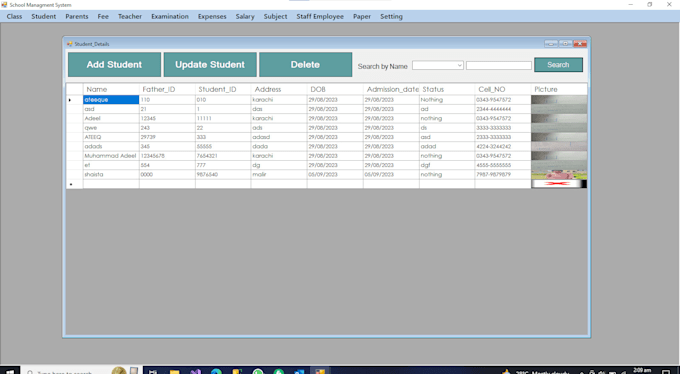The height and width of the screenshot is (374, 680).
Task: Click Student_ID cell 9876540
Action: [x=223, y=174]
